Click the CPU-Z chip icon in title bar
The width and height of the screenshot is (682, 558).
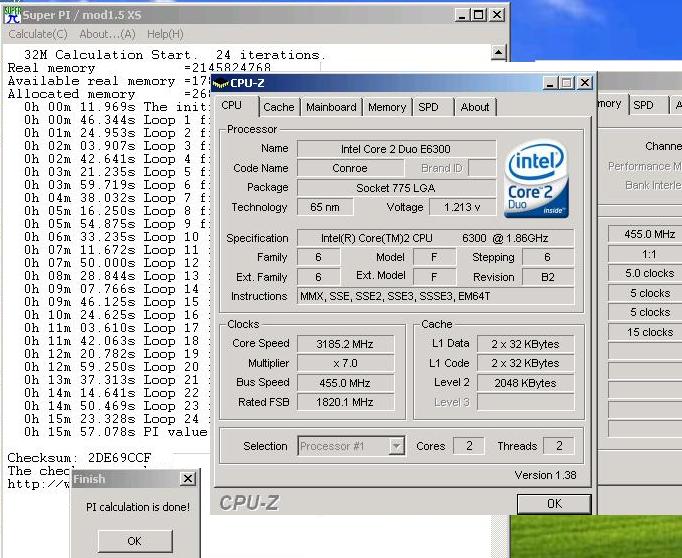pos(221,83)
